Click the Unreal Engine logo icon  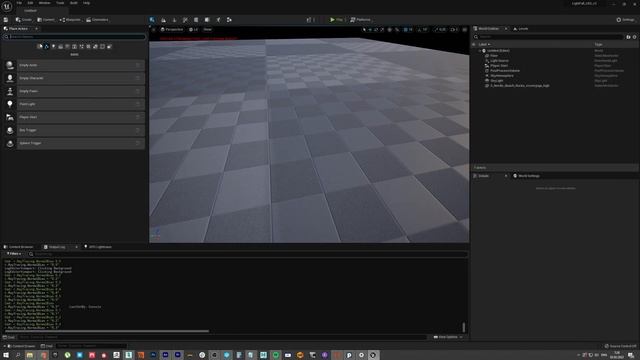[7, 7]
